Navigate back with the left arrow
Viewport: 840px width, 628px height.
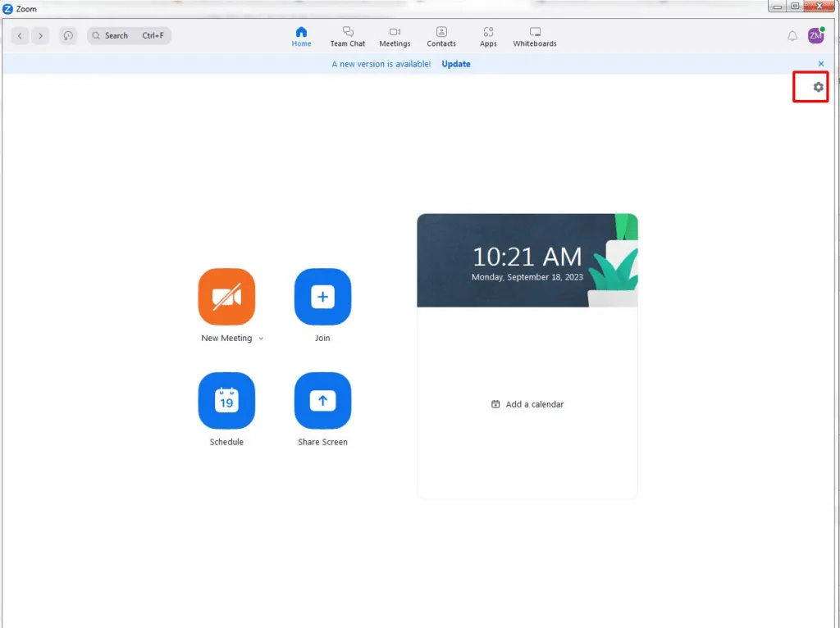(20, 35)
